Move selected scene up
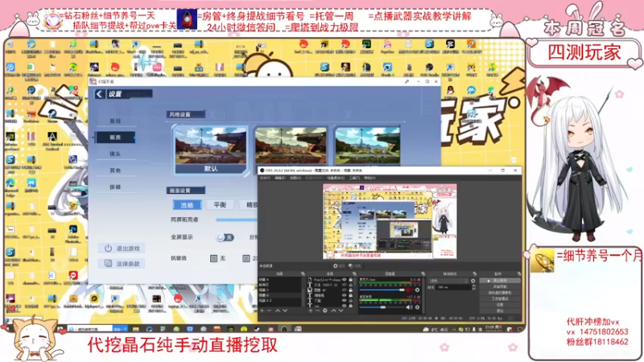644x362 pixels. [278, 311]
